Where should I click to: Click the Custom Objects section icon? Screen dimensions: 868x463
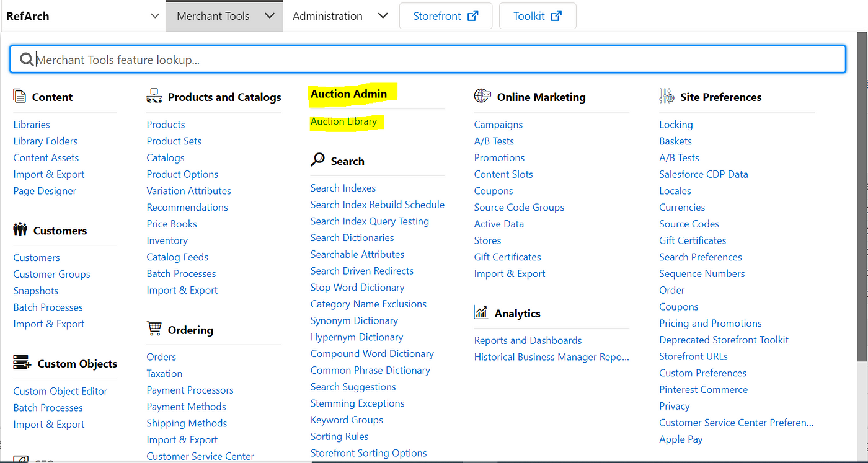tap(22, 363)
